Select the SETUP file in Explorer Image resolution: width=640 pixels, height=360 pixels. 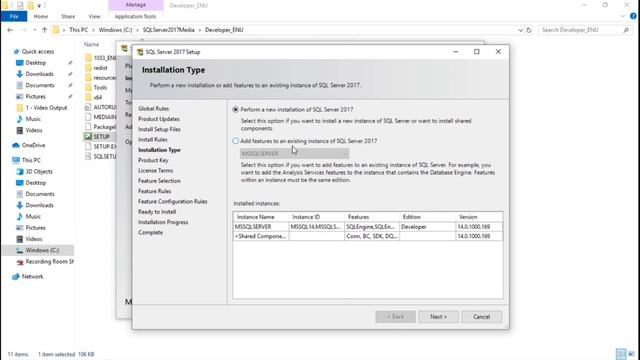[101, 137]
